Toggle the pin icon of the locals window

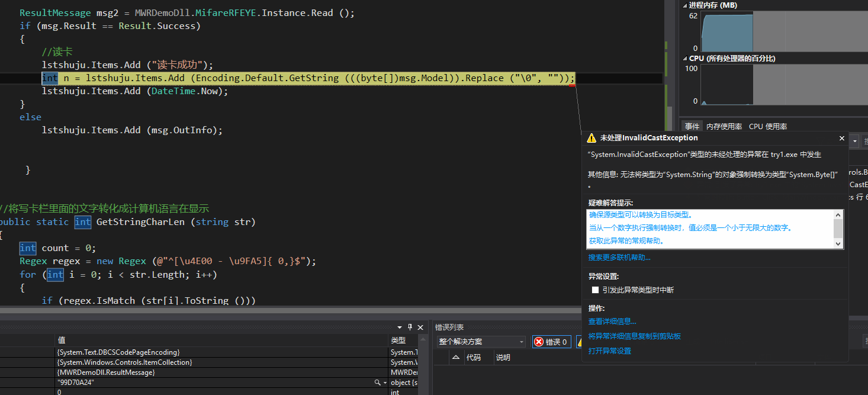click(410, 327)
